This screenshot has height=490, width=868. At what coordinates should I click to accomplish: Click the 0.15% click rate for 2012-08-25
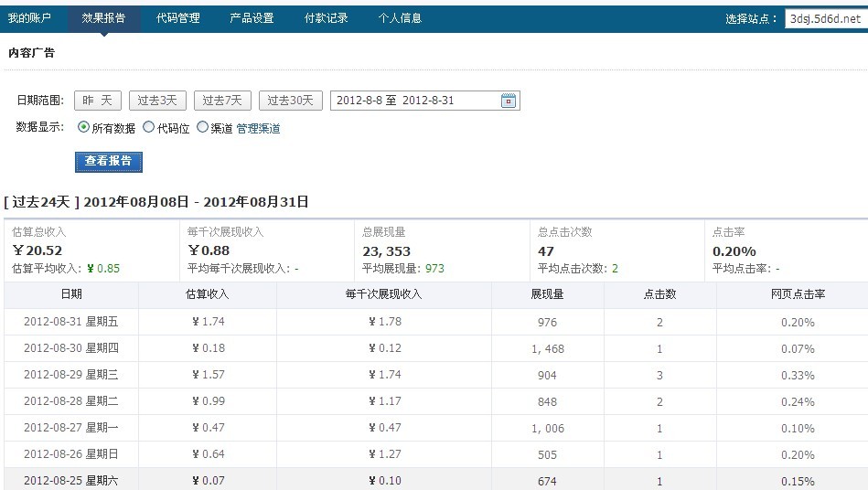pyautogui.click(x=798, y=482)
